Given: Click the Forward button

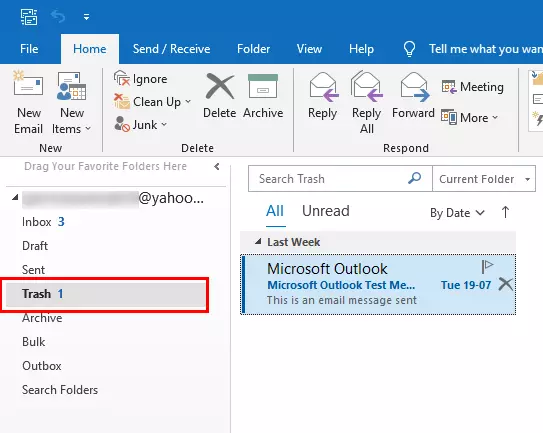Looking at the screenshot, I should (413, 96).
